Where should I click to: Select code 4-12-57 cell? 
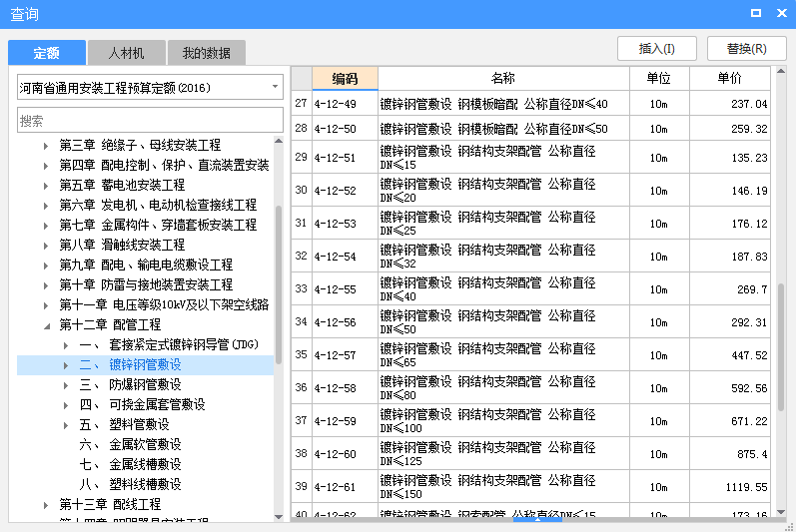point(345,355)
